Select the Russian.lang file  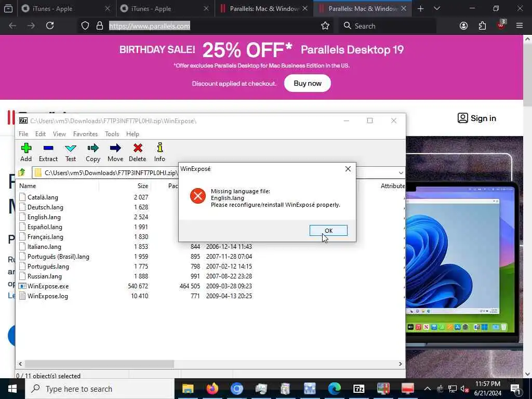click(45, 276)
